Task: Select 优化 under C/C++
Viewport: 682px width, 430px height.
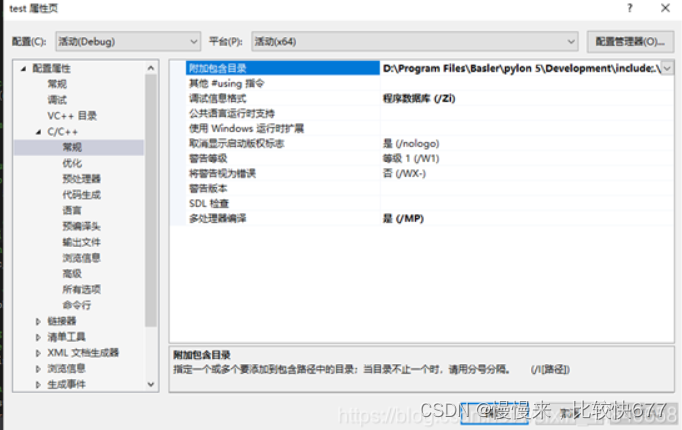Action: (72, 163)
